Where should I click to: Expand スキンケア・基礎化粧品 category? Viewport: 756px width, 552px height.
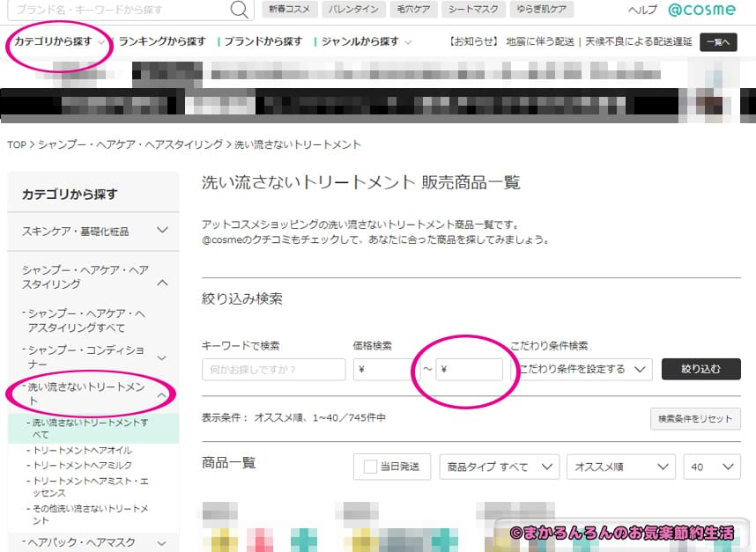(x=93, y=232)
